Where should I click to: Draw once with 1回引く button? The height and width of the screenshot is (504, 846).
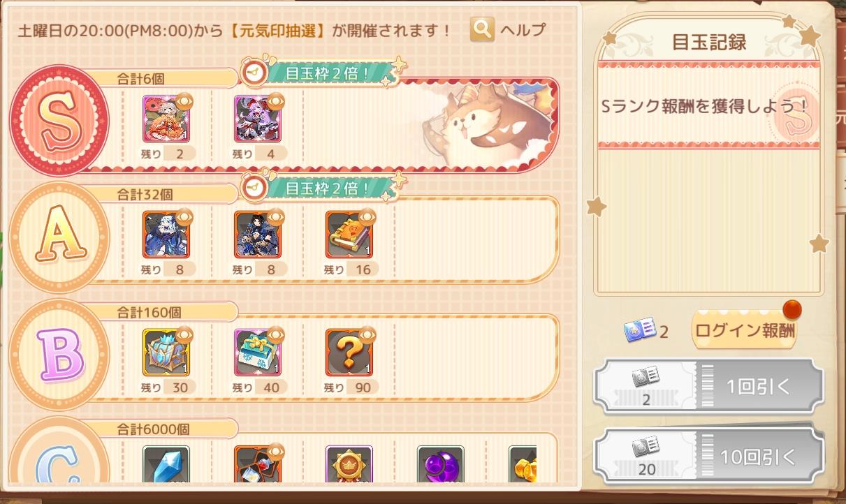(708, 386)
